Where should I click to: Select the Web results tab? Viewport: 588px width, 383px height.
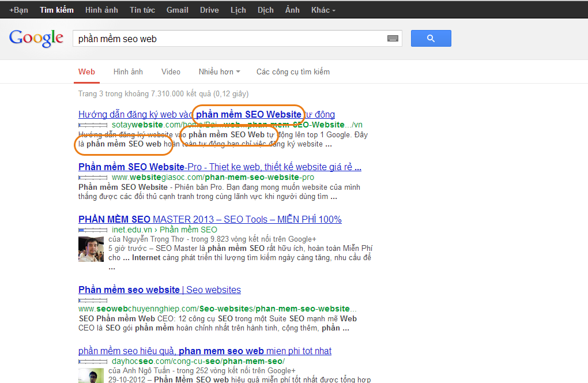tap(86, 72)
